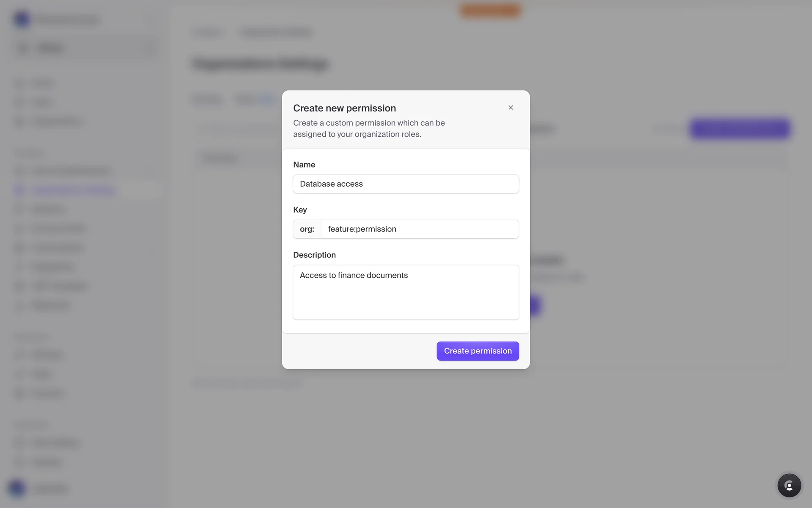Click the blurred Organization Settings page heading

click(261, 64)
